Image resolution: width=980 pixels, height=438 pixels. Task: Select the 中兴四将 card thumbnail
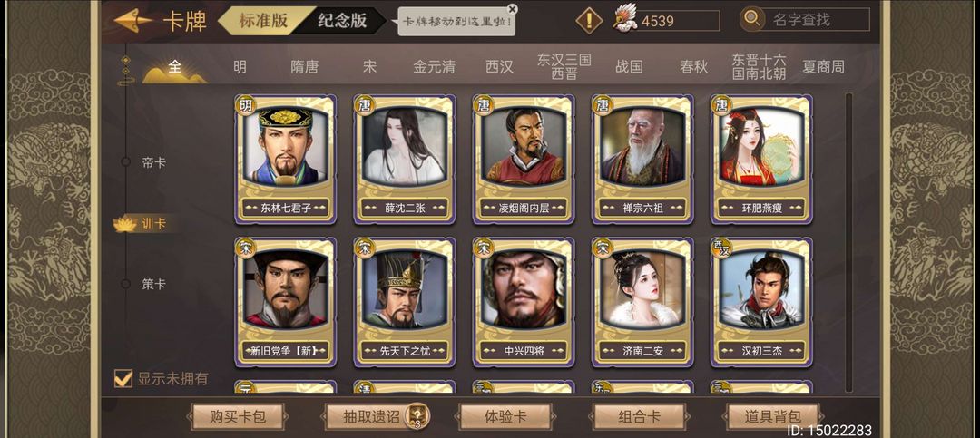[x=524, y=302]
